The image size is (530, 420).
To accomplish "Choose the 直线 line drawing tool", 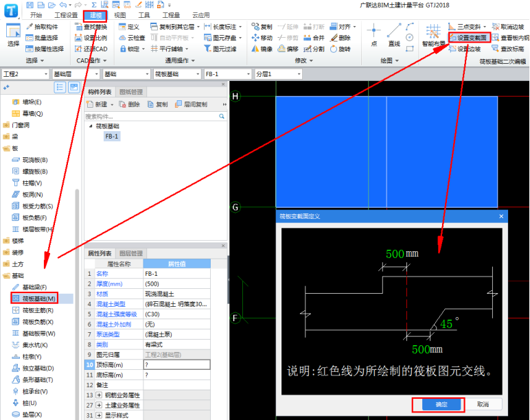I will (x=394, y=35).
